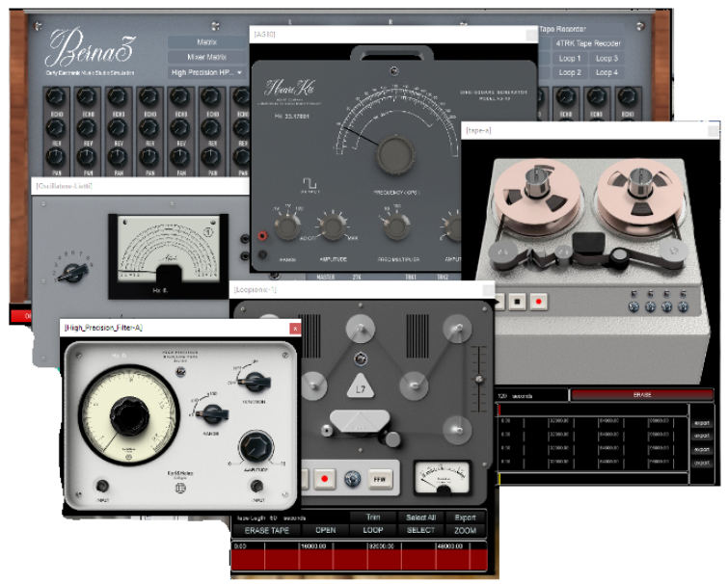
Task: Toggle LOOP in Loopionx-1 controls
Action: point(373,530)
